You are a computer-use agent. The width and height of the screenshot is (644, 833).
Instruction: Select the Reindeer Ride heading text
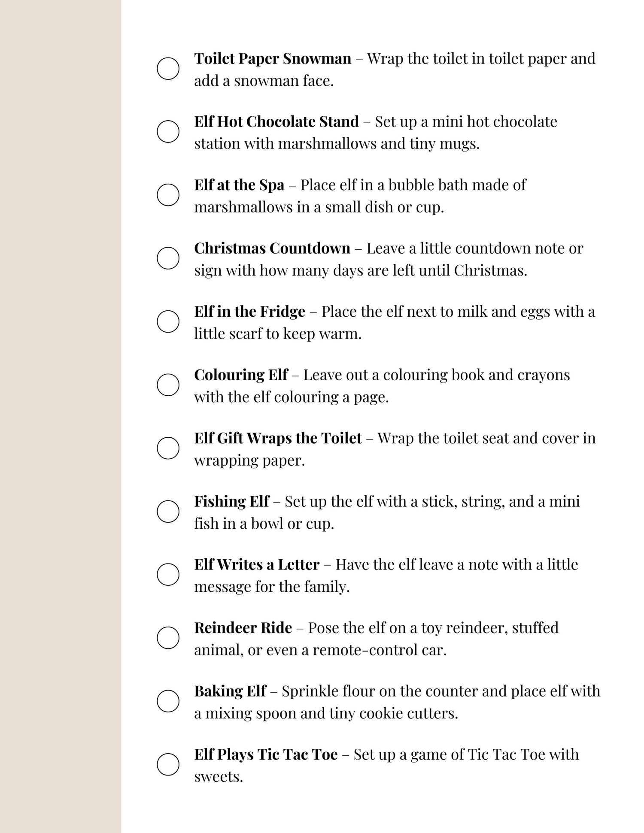(243, 628)
